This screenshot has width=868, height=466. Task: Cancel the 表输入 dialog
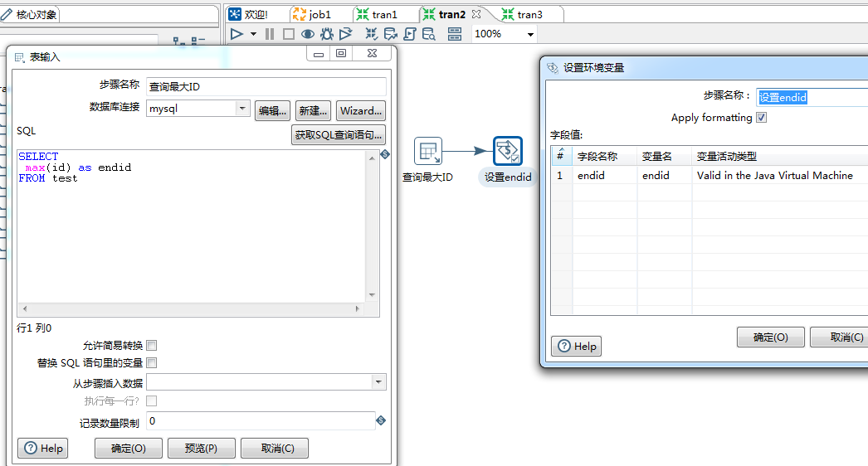coord(275,449)
